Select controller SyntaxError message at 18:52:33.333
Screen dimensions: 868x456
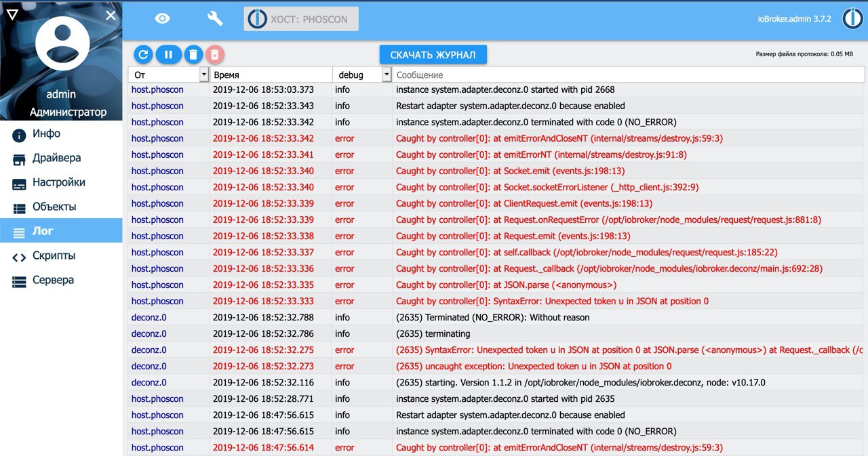(x=553, y=301)
